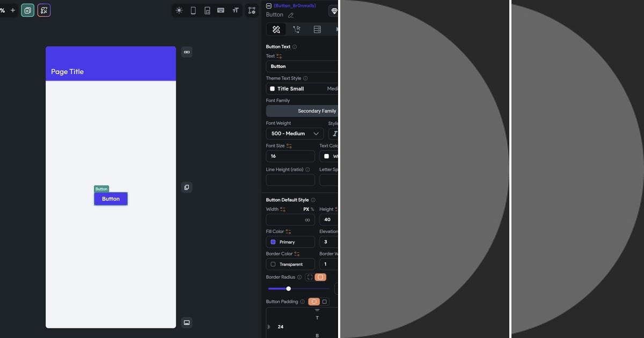This screenshot has height=338, width=644.
Task: Click the Line Height ratio input field
Action: pos(290,180)
